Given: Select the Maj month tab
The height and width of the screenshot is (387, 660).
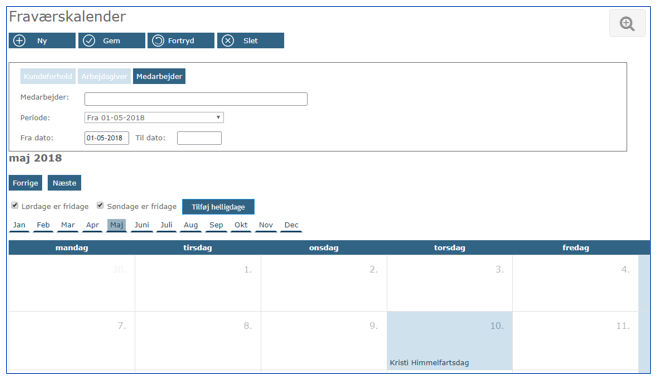Looking at the screenshot, I should pos(117,225).
